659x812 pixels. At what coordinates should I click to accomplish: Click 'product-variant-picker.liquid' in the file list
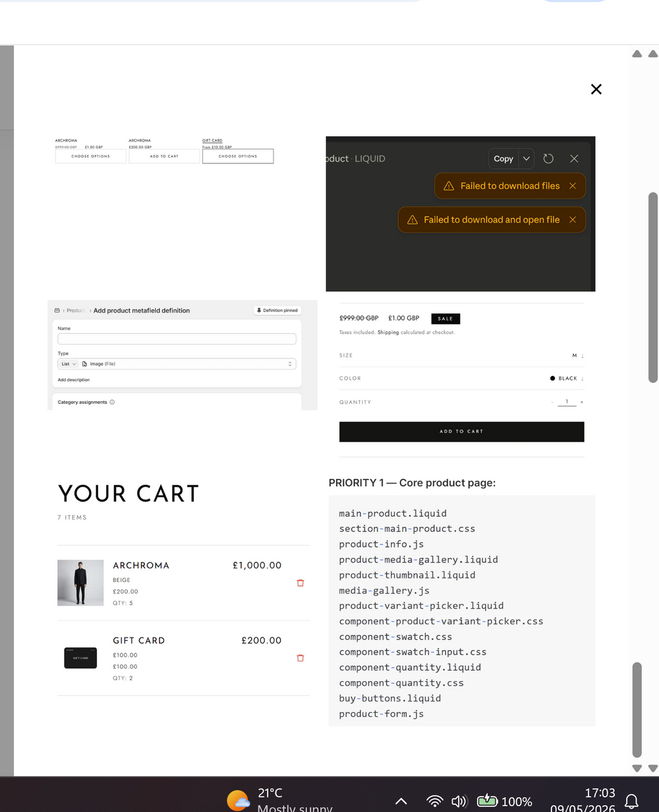(x=421, y=606)
